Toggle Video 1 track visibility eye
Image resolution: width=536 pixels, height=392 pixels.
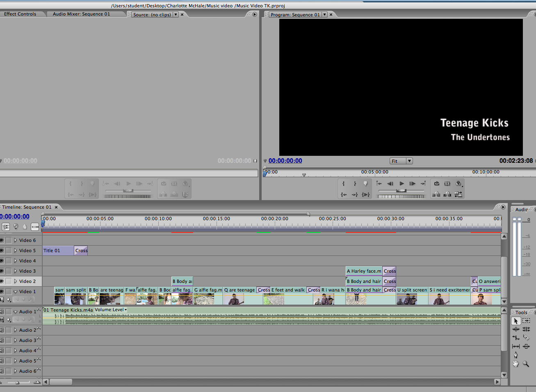[2, 292]
